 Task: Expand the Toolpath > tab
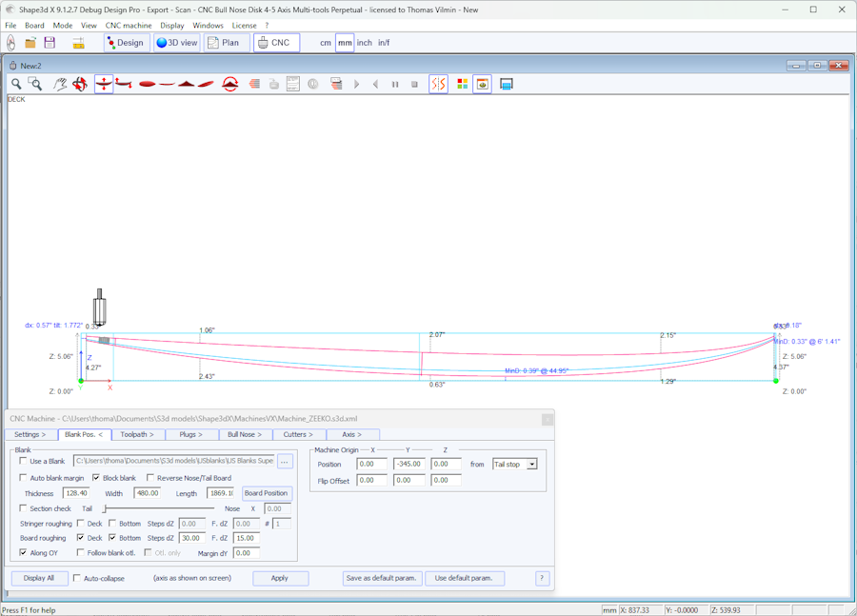point(137,434)
